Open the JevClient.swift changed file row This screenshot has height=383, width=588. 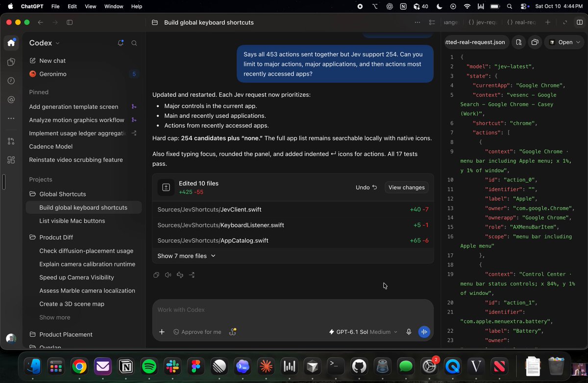[x=293, y=209]
